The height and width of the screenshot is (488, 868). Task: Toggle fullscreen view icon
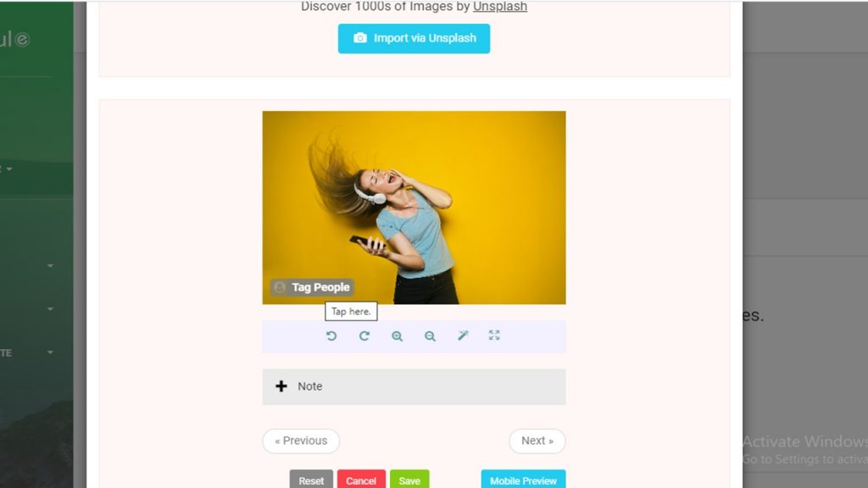click(x=494, y=335)
